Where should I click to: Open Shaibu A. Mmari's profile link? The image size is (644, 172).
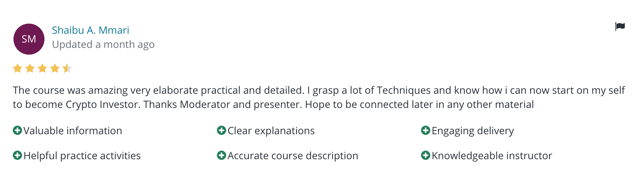91,30
